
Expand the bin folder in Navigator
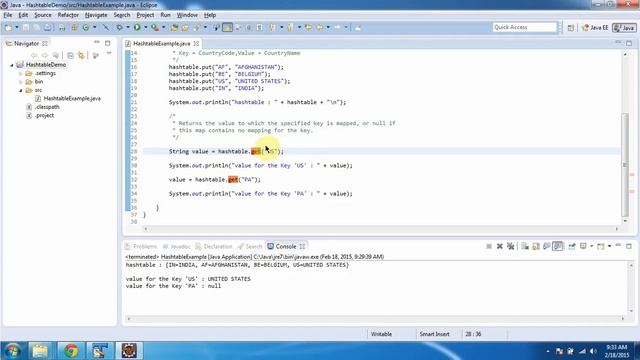pyautogui.click(x=20, y=82)
